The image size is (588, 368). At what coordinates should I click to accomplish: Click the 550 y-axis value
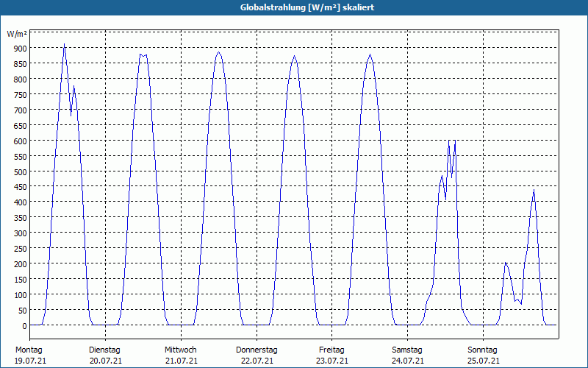[21, 156]
